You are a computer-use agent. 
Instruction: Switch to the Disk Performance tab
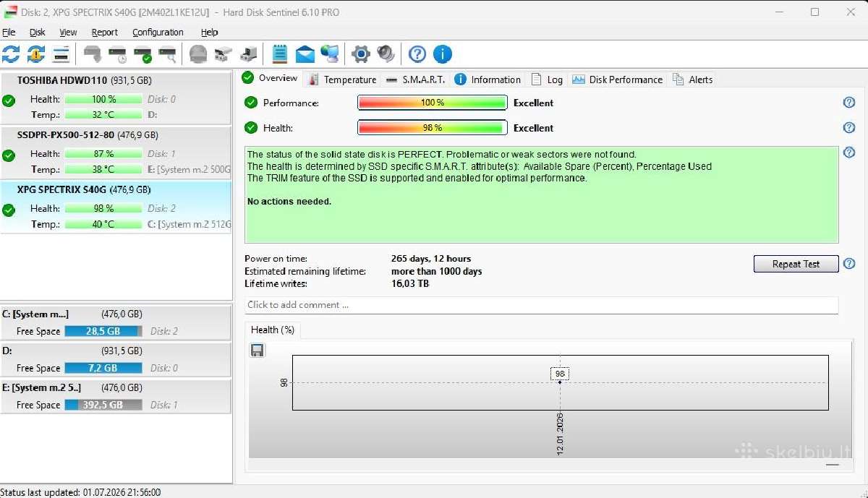click(x=618, y=80)
